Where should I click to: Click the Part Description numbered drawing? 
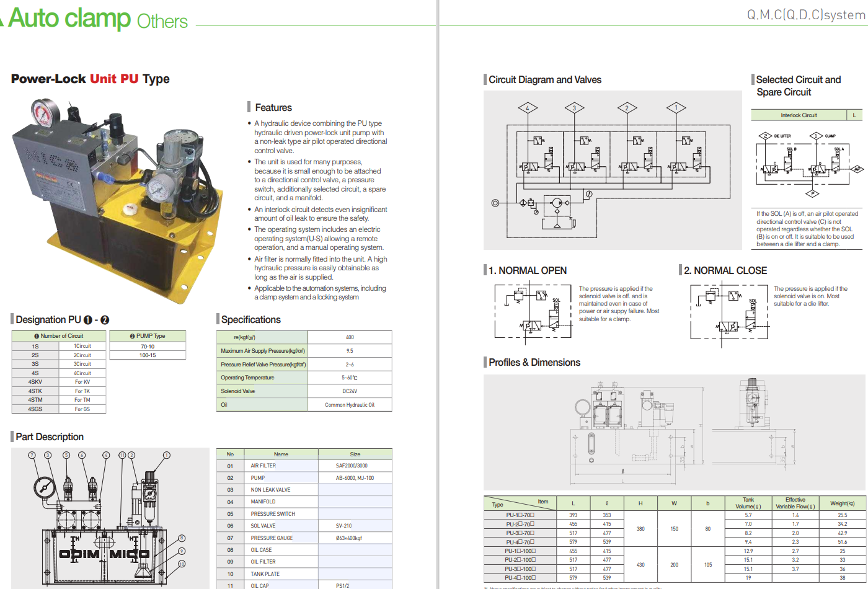click(110, 517)
